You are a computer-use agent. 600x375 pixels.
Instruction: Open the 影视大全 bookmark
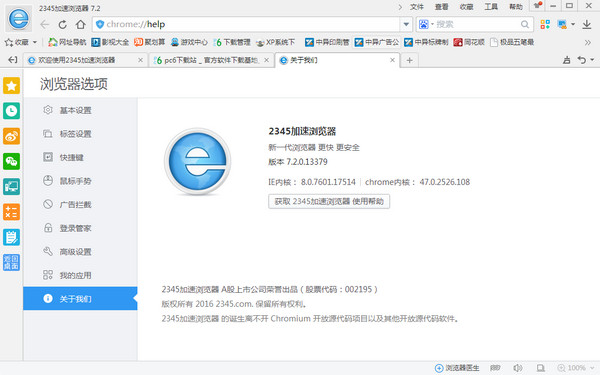[x=110, y=42]
